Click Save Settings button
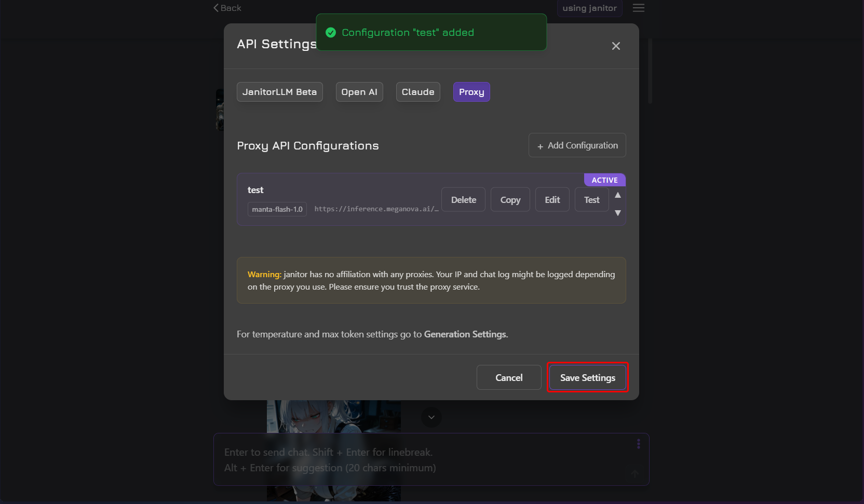Screen dimensions: 864x504 [x=587, y=377]
